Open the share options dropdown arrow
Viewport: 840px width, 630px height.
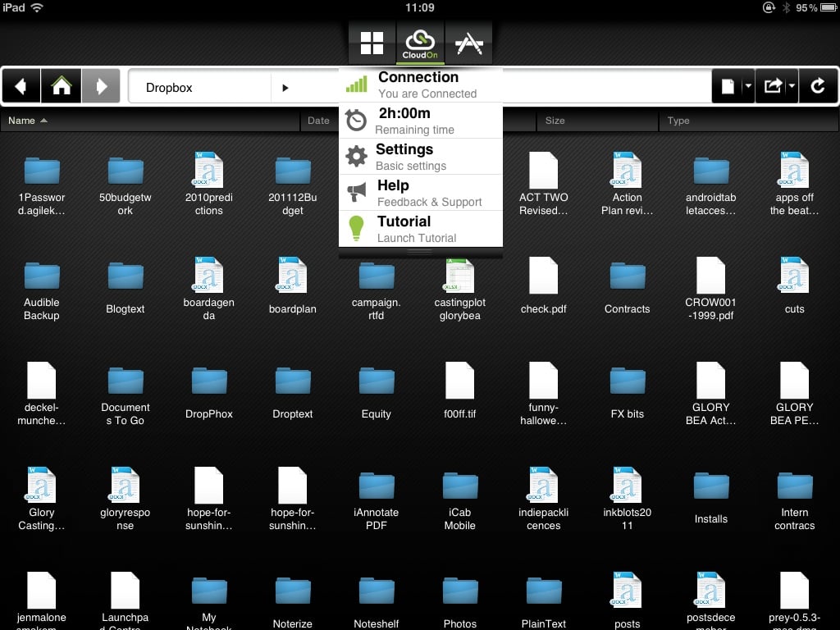point(792,85)
